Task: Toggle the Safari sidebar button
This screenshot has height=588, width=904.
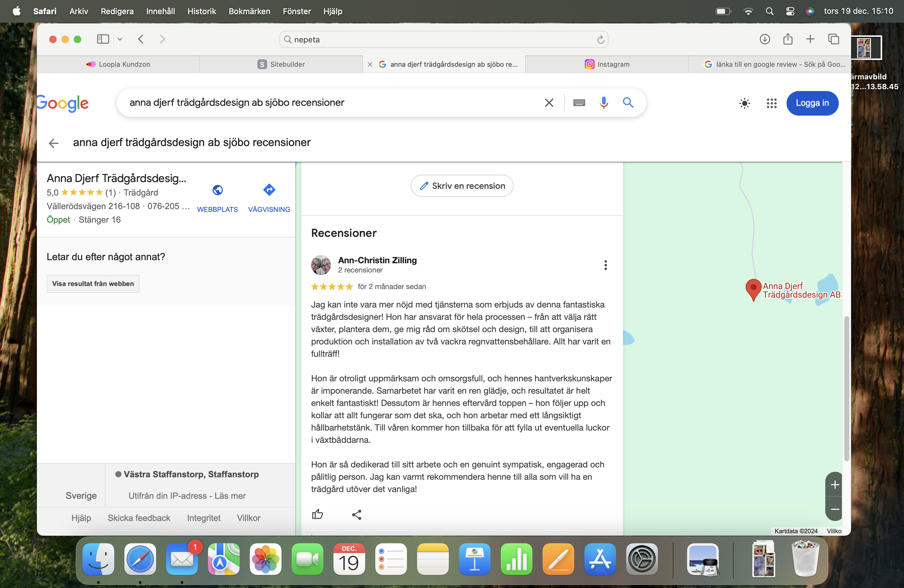Action: click(103, 39)
